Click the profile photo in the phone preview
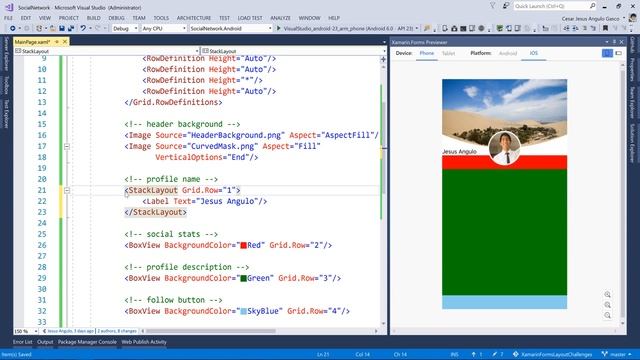640x360 pixels. 504,148
